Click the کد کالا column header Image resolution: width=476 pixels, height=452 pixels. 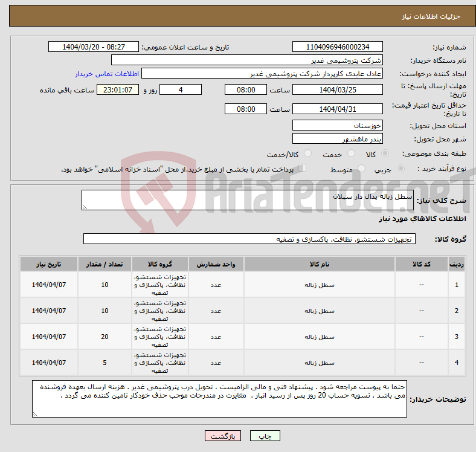(x=422, y=264)
